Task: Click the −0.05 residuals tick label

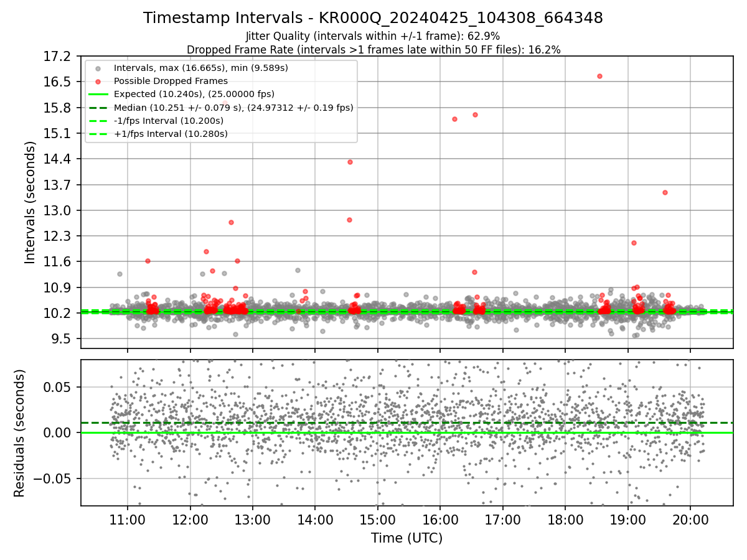Action: point(52,478)
